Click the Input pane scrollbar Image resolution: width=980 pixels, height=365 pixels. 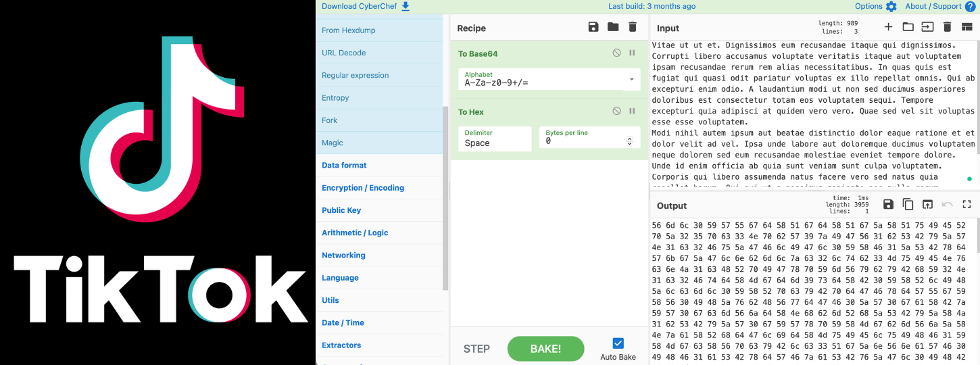tap(977, 97)
